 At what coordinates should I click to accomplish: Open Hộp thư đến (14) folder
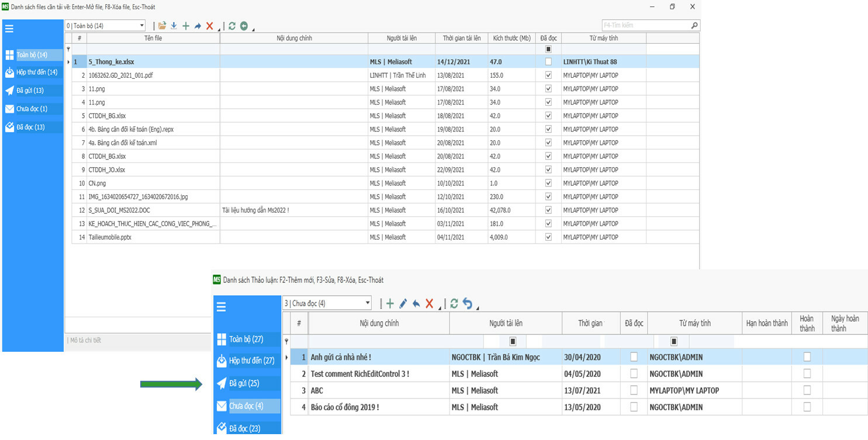[36, 72]
